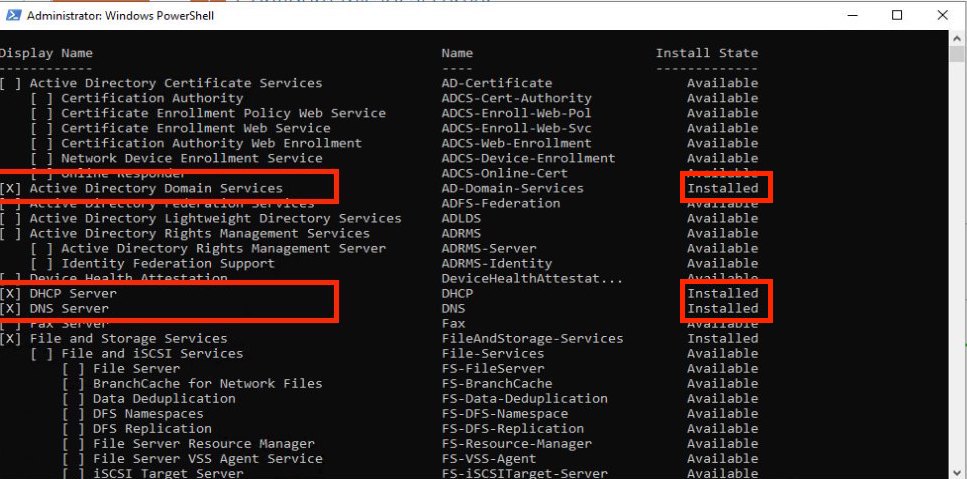Click the 'FS-Data-Deduplication' name value
This screenshot has height=479, width=967.
click(525, 398)
